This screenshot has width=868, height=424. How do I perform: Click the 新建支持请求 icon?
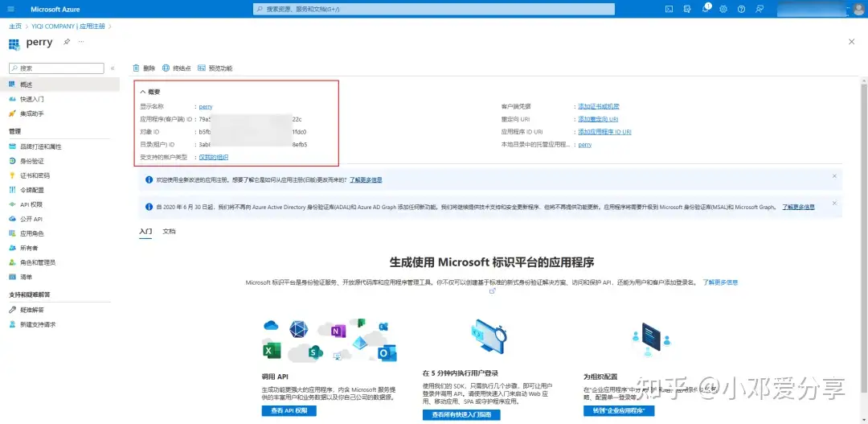point(12,324)
